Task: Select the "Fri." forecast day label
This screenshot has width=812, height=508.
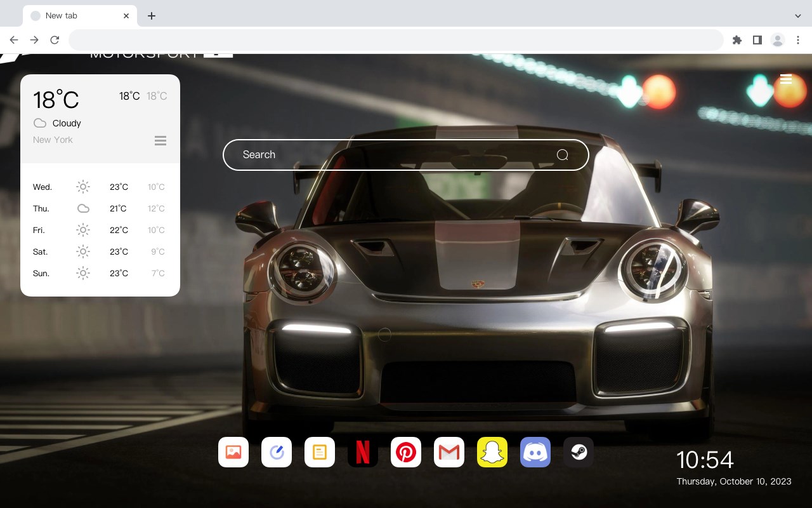Action: coord(39,230)
